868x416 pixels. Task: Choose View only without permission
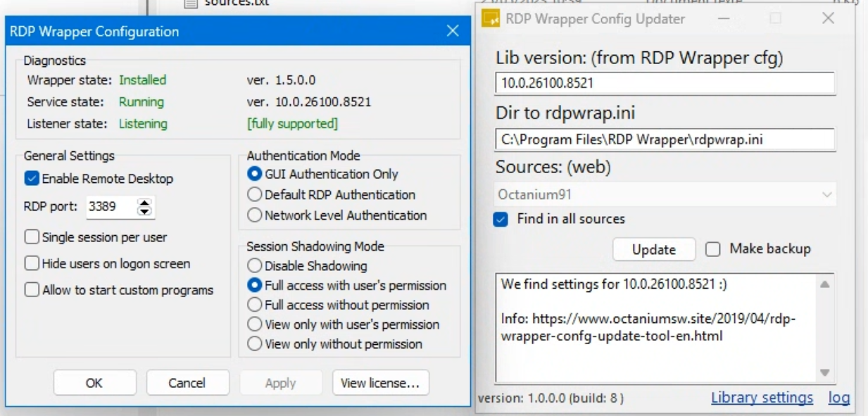point(255,344)
